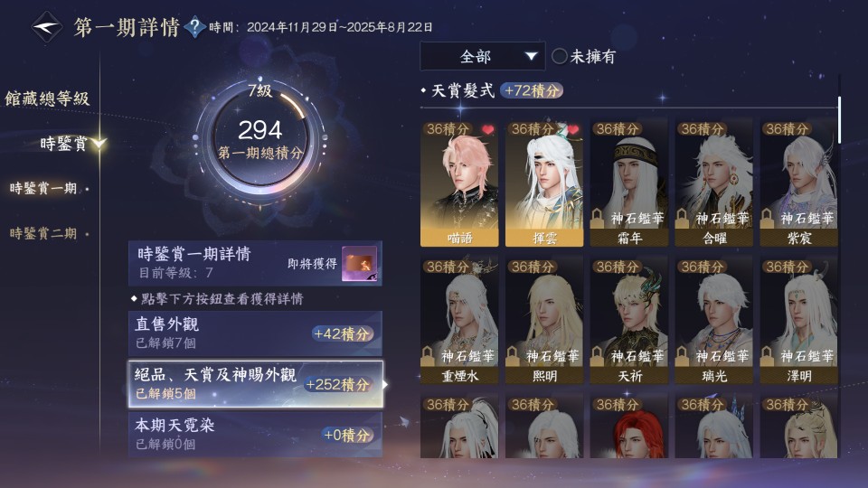Select 時鑒賞一期 in left sidebar
This screenshot has width=868, height=488.
point(43,188)
